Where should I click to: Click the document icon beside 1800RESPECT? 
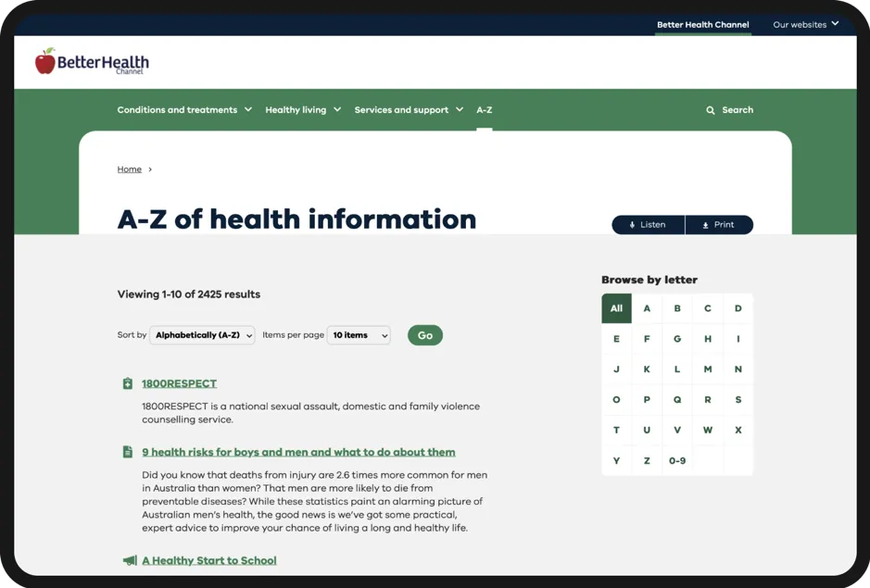[x=127, y=382]
